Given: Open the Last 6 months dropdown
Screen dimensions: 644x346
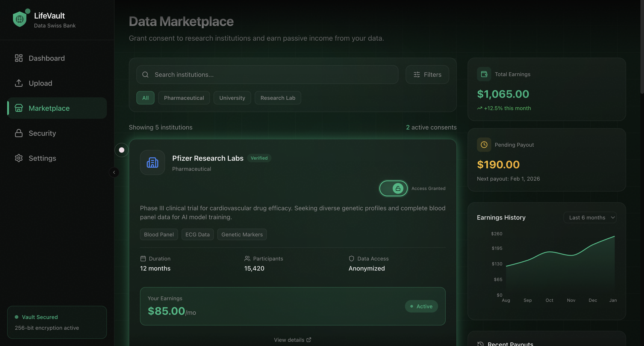Looking at the screenshot, I should (590, 217).
